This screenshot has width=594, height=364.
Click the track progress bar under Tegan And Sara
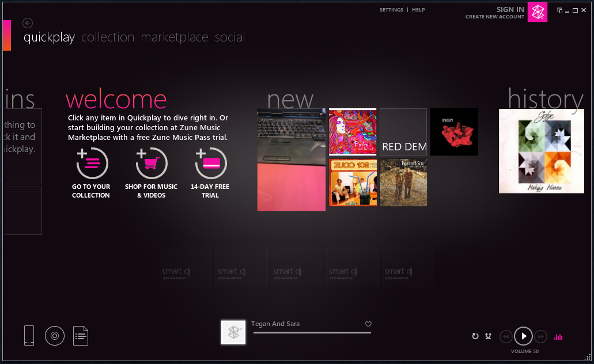point(312,332)
